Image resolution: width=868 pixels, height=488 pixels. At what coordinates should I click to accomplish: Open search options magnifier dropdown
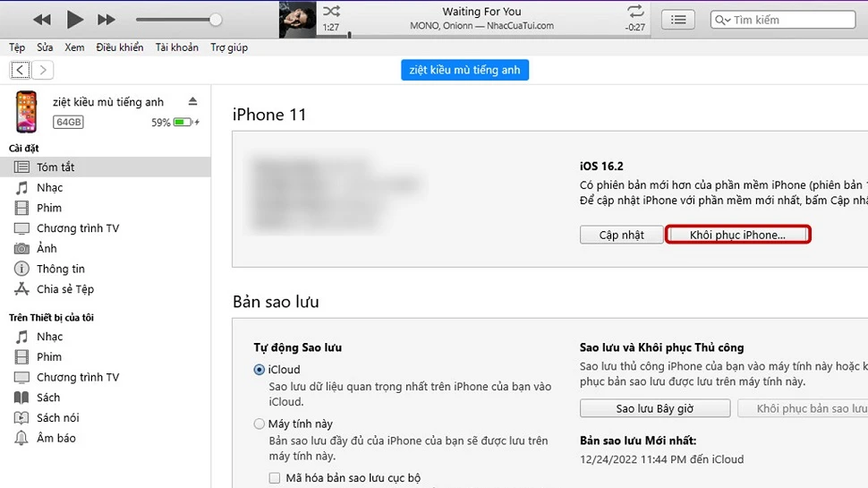coord(723,20)
